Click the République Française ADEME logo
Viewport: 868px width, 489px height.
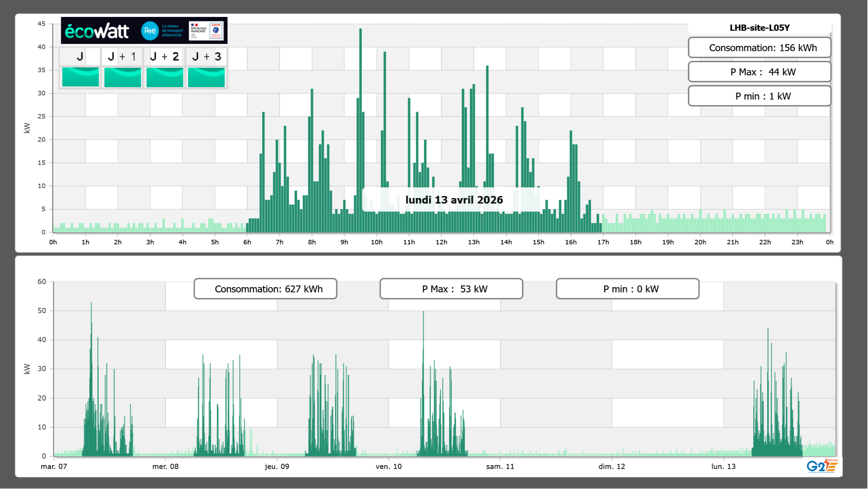[206, 31]
